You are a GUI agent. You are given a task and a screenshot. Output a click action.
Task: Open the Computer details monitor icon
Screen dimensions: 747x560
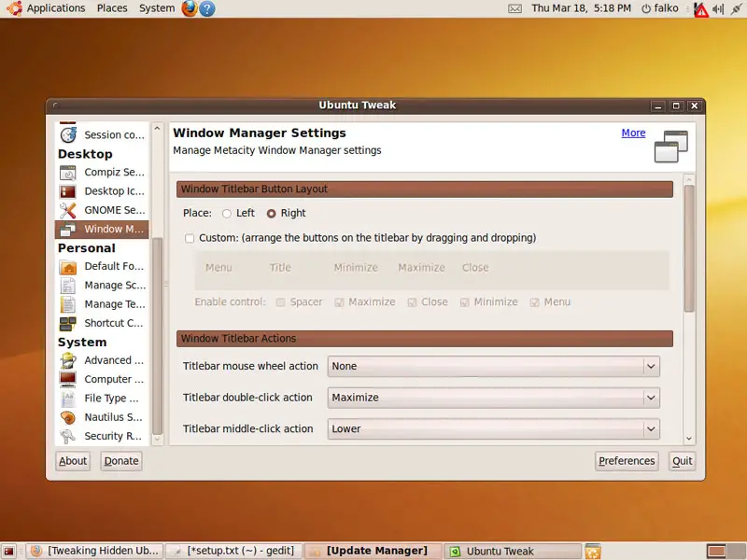(x=68, y=380)
